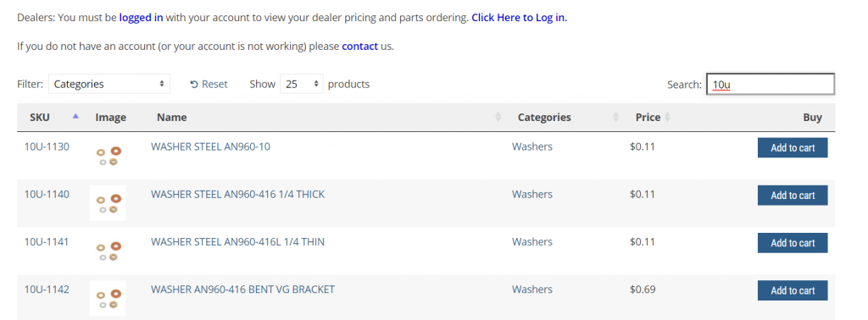Open washer thumbnail for 10U-1142
868x320 pixels.
(x=108, y=299)
